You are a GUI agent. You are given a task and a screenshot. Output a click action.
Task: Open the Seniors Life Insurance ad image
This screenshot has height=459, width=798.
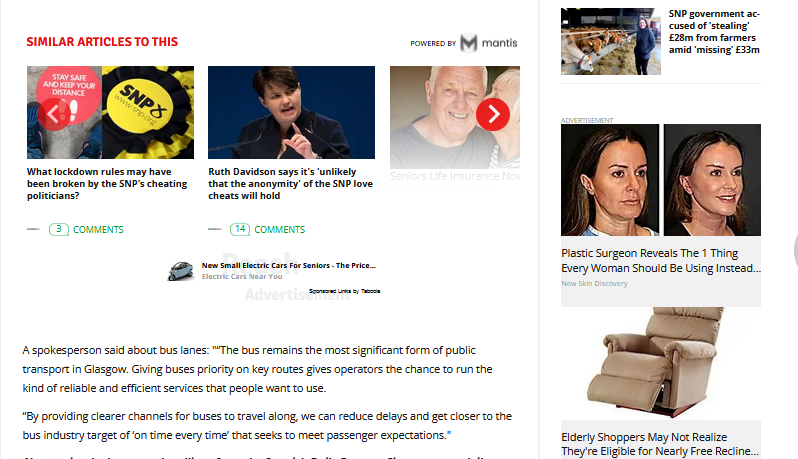click(455, 117)
